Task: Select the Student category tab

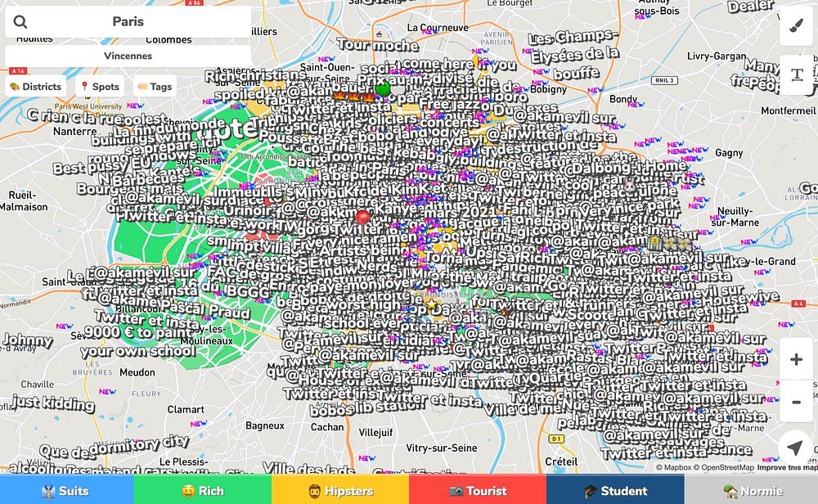Action: (x=616, y=491)
